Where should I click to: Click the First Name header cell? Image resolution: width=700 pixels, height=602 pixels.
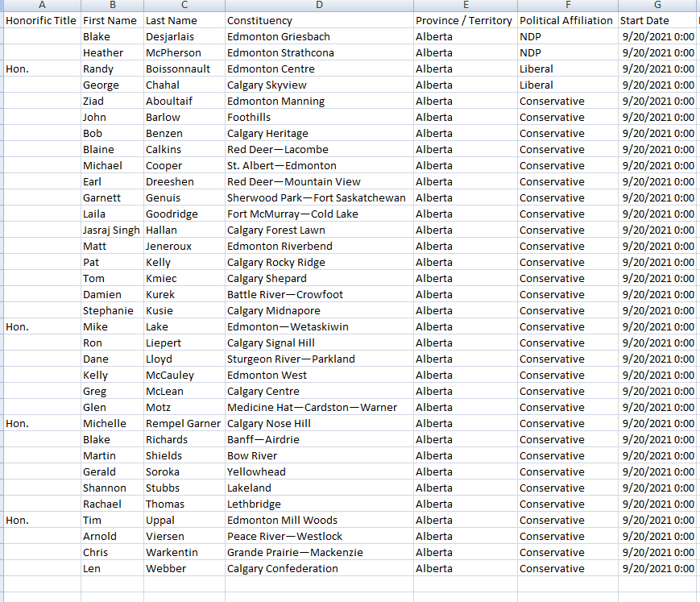(113, 20)
